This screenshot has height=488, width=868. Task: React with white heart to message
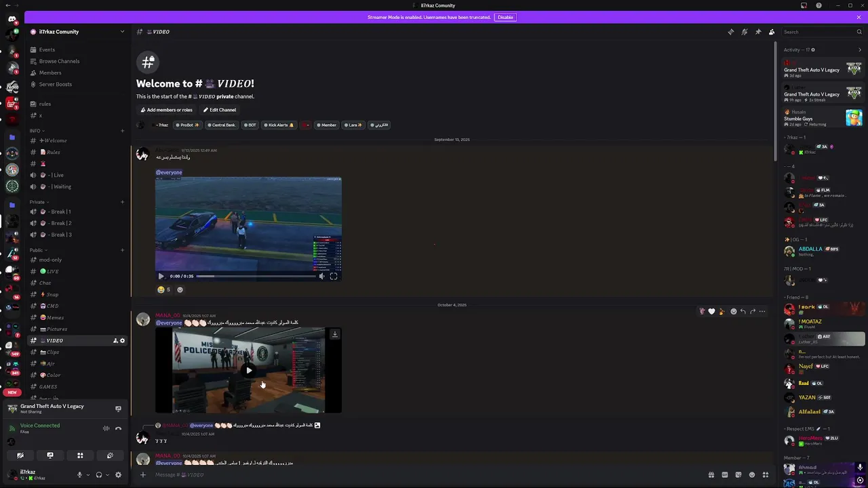click(711, 311)
